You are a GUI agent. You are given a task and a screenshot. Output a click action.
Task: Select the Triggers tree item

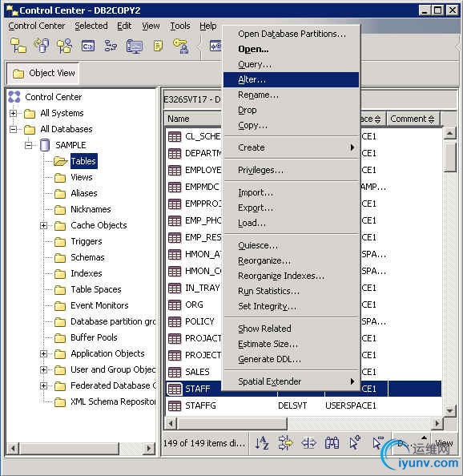click(x=87, y=242)
